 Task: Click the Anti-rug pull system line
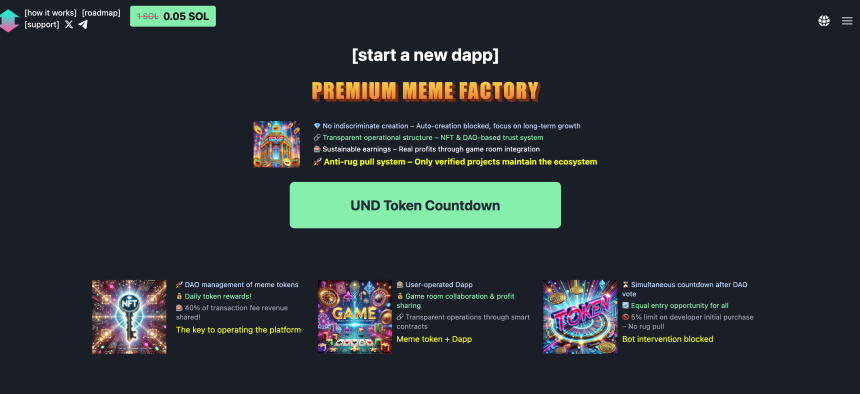(455, 162)
